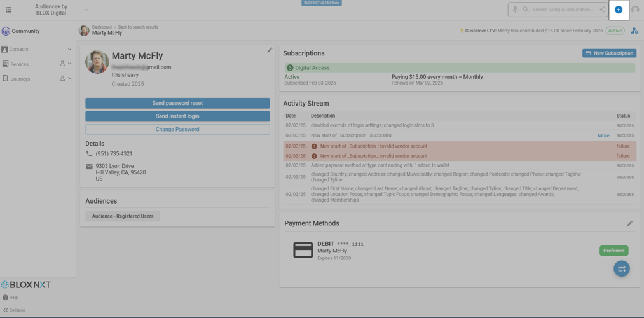The width and height of the screenshot is (644, 318).
Task: Open the Contacts sidebar item
Action: [x=19, y=50]
